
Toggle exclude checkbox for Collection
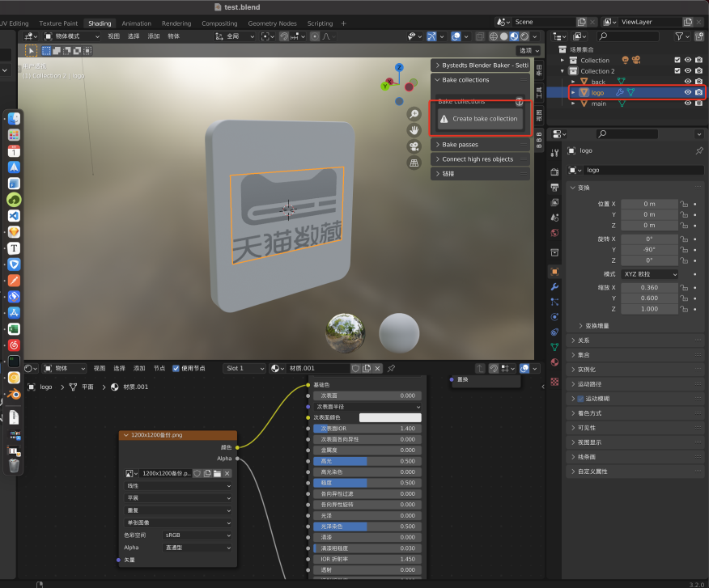coord(677,60)
